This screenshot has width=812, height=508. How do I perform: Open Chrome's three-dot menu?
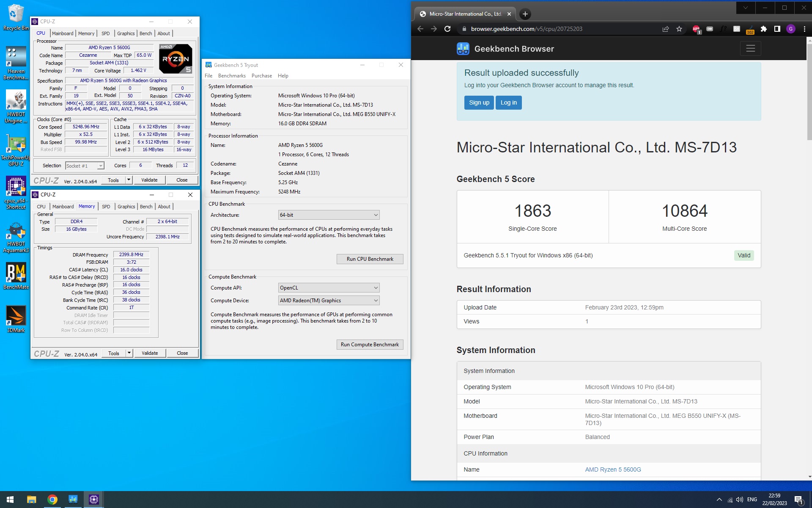coord(804,29)
